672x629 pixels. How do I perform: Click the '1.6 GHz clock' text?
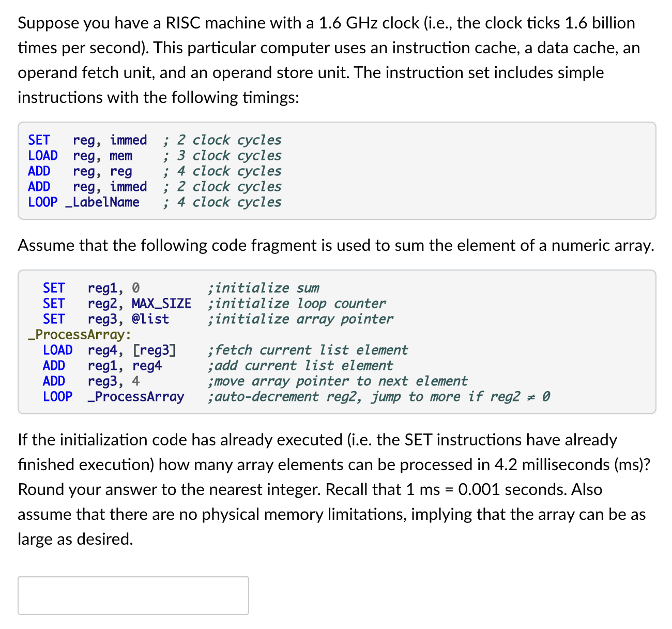coord(369,23)
